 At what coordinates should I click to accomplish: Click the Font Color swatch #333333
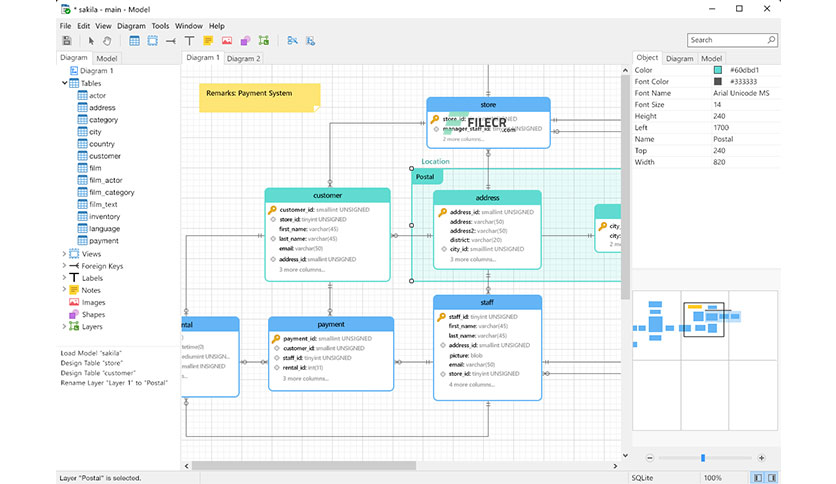(718, 82)
